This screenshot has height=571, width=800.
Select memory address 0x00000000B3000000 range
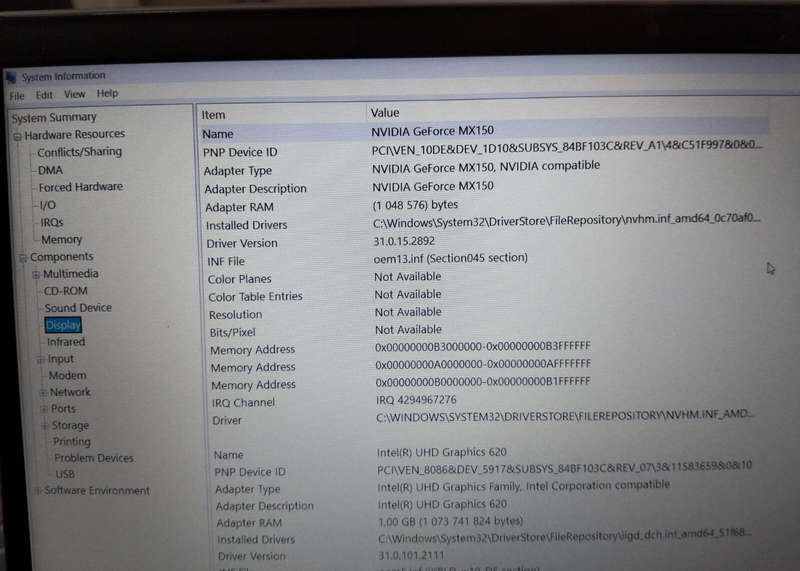tap(483, 346)
